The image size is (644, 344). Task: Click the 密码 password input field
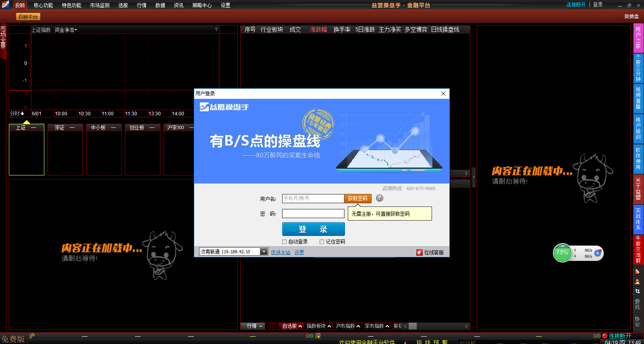313,214
